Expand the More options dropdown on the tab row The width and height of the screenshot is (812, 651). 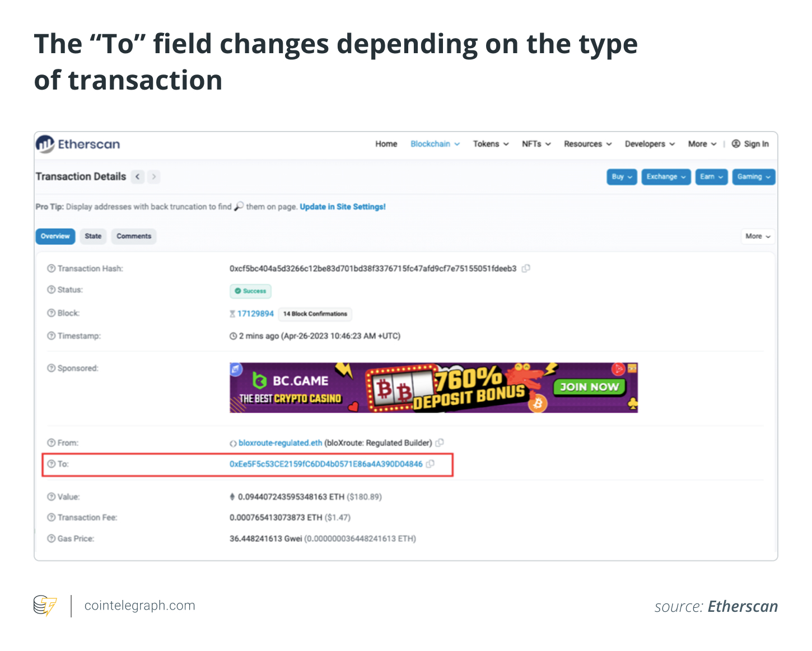click(x=758, y=236)
